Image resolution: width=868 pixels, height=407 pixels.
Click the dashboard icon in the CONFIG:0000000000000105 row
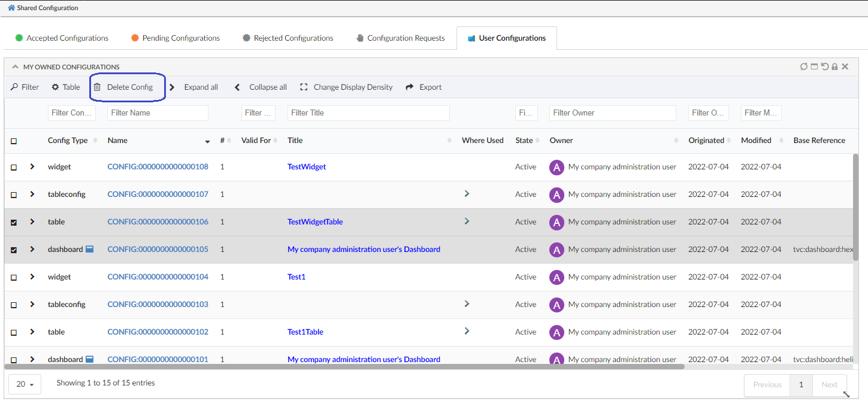coord(89,250)
